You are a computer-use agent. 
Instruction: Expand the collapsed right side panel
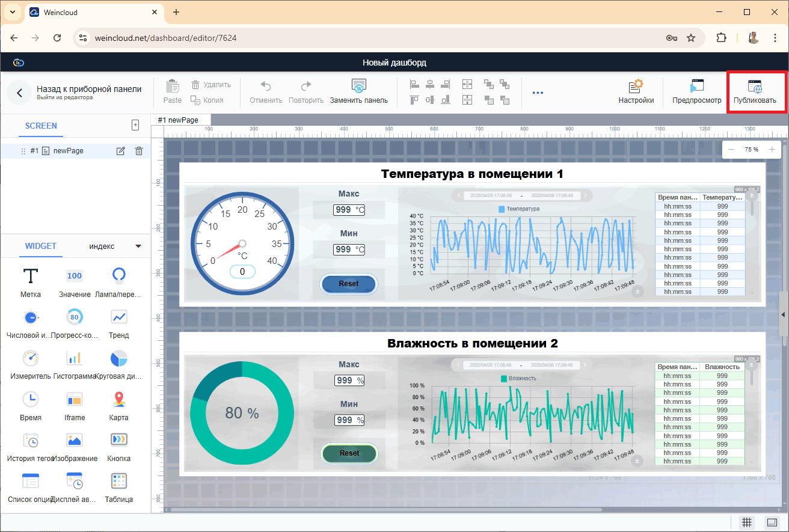[x=784, y=315]
